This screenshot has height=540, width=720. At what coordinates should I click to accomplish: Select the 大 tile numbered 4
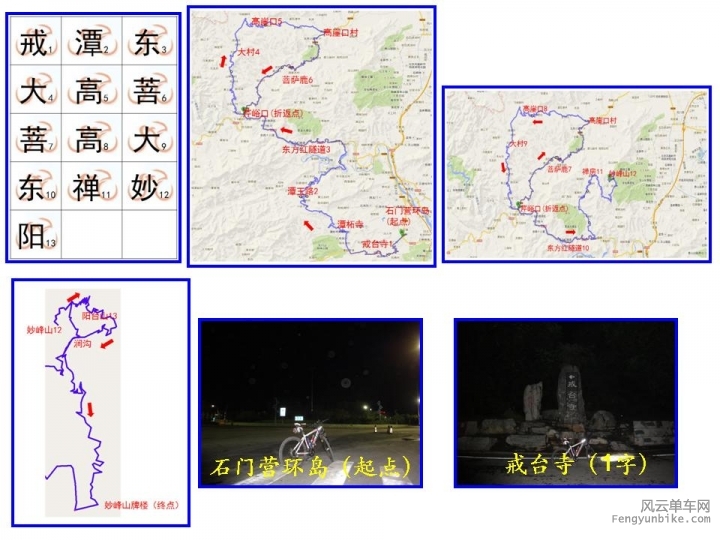pos(37,91)
